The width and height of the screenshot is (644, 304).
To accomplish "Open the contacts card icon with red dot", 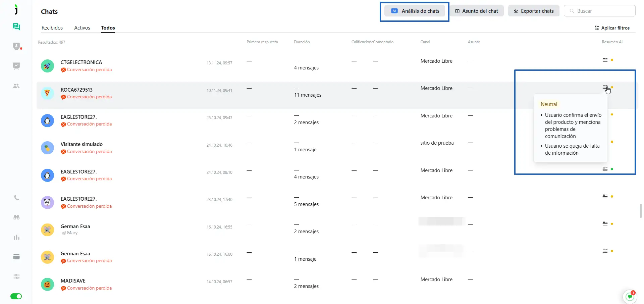I will tap(16, 46).
